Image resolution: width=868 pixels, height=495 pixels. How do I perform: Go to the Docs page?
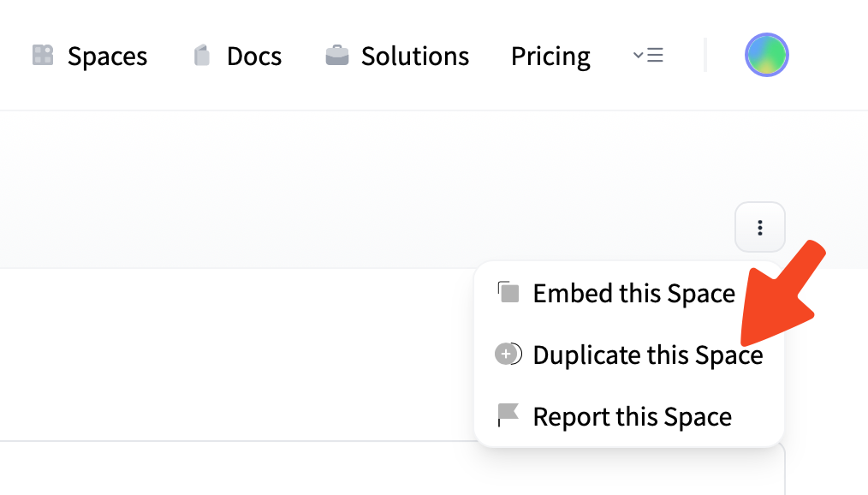click(254, 57)
